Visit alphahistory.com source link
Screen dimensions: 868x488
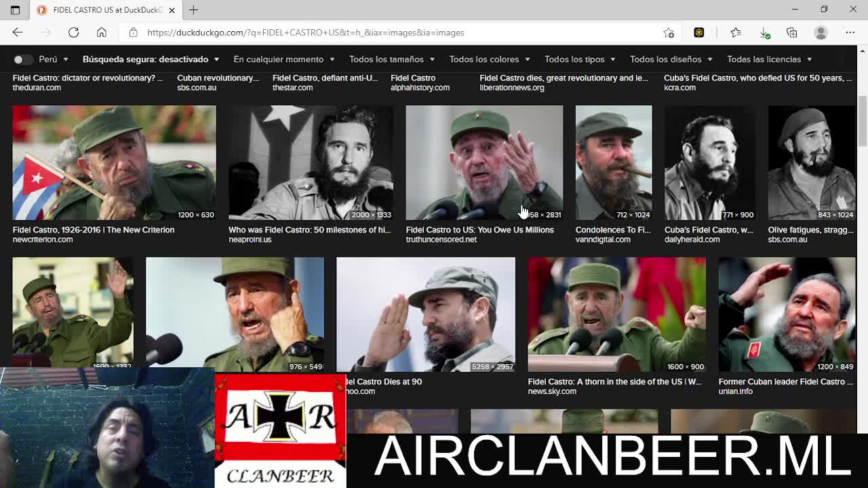pyautogui.click(x=420, y=87)
